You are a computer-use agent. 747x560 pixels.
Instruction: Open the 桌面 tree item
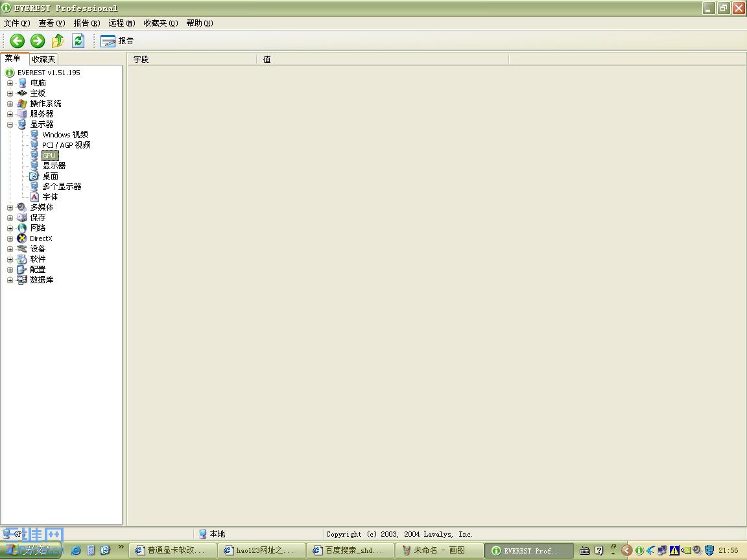pos(50,176)
